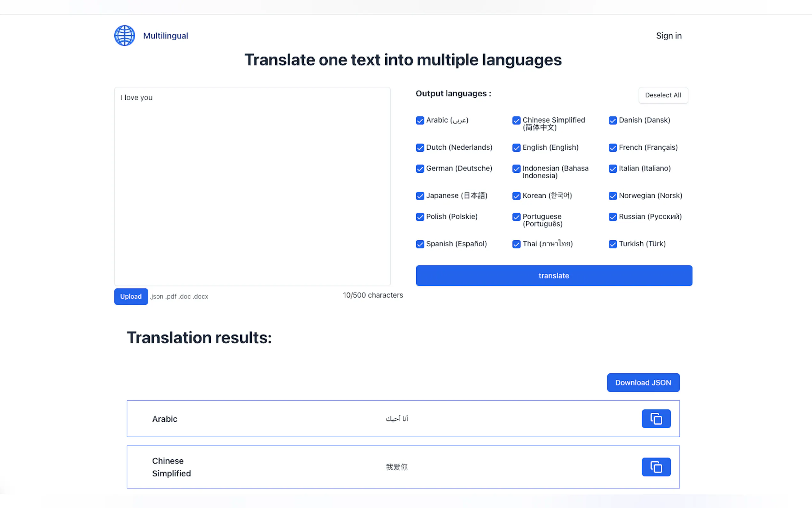The image size is (812, 508).
Task: Click the Upload file button
Action: tap(131, 296)
